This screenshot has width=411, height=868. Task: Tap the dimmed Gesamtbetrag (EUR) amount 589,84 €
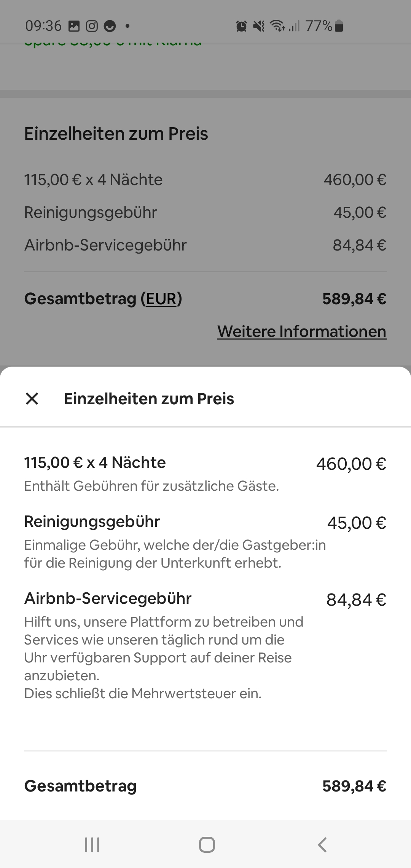[x=354, y=299]
